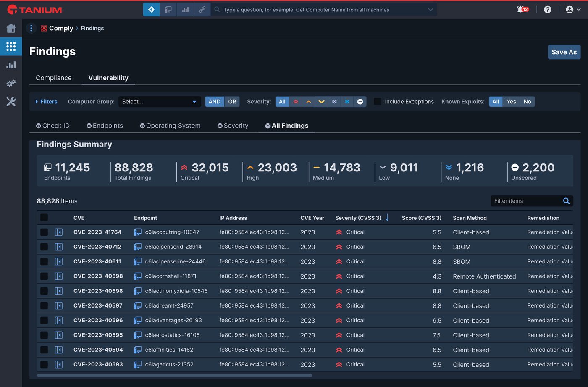Open the Severity grouping tab
Screen dimensions: 588x387
233,126
